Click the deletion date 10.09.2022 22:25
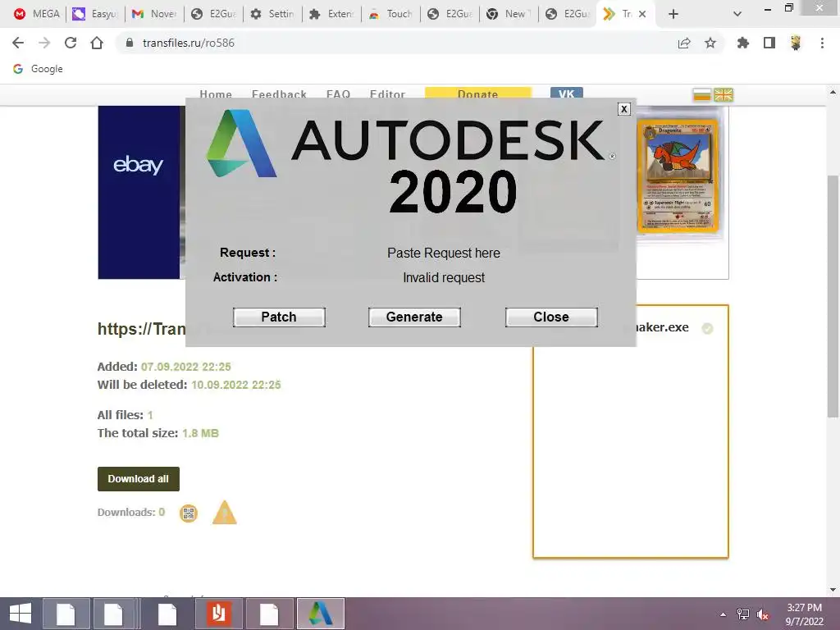This screenshot has width=840, height=630. click(x=235, y=385)
